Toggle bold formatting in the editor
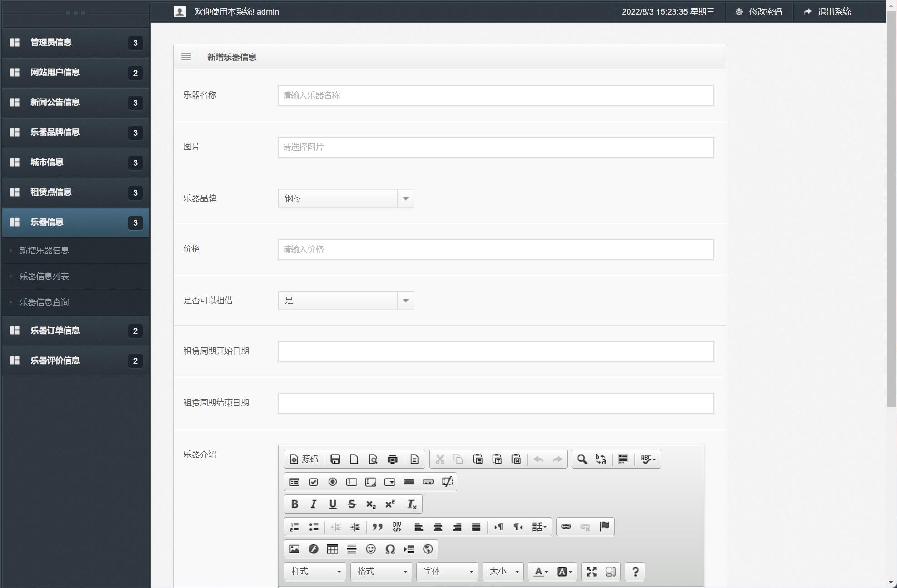 (x=294, y=504)
